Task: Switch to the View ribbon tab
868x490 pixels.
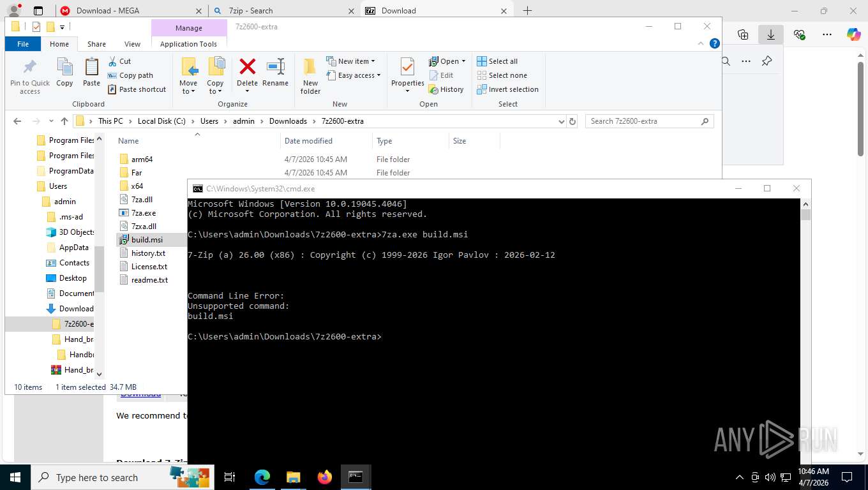Action: coord(132,44)
